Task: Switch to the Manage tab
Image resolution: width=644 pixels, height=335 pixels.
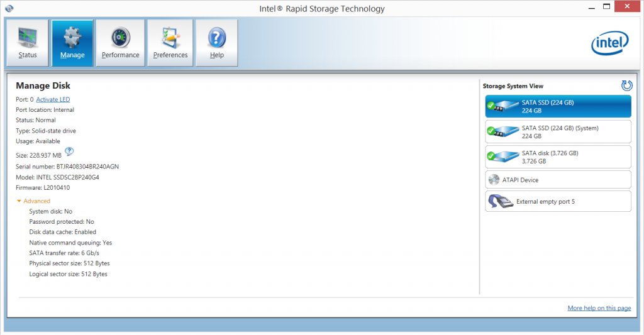Action: pyautogui.click(x=72, y=43)
